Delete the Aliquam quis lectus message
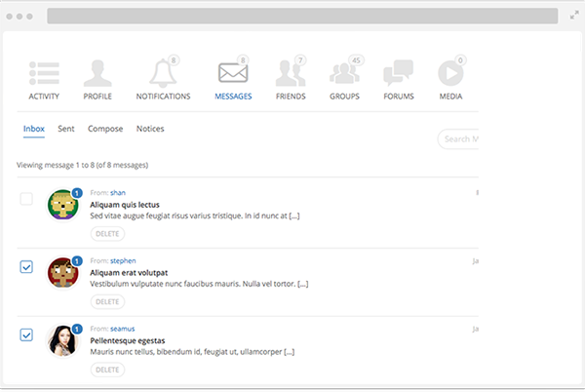Viewport: 585px width, 392px height. pyautogui.click(x=107, y=234)
